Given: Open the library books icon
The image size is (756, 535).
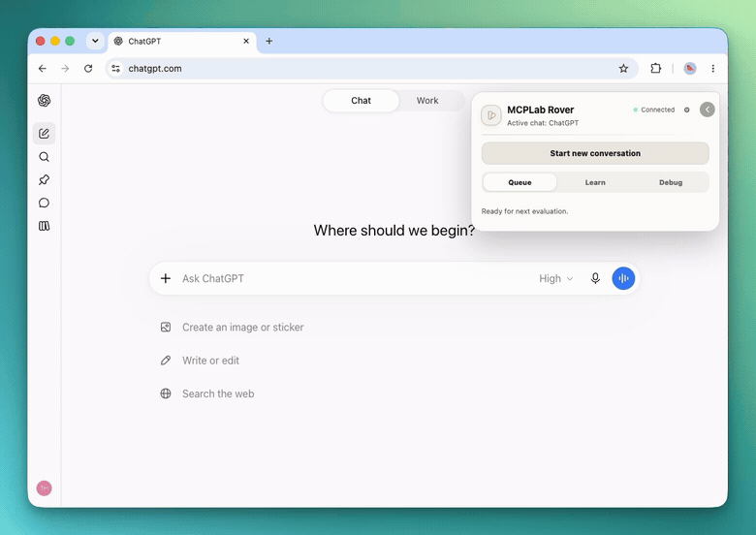Looking at the screenshot, I should pyautogui.click(x=44, y=226).
